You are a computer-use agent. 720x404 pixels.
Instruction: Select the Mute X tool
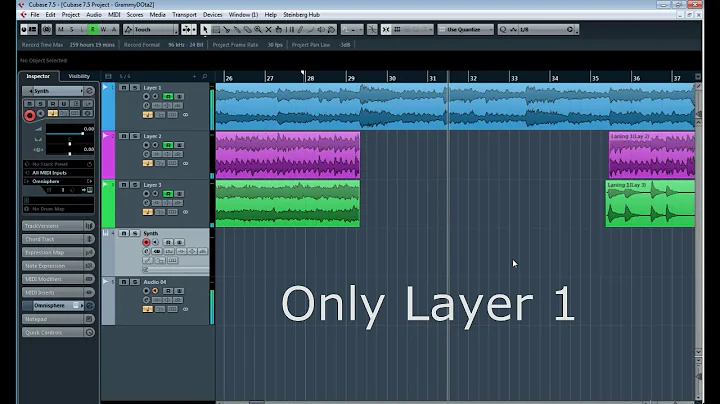pos(269,29)
